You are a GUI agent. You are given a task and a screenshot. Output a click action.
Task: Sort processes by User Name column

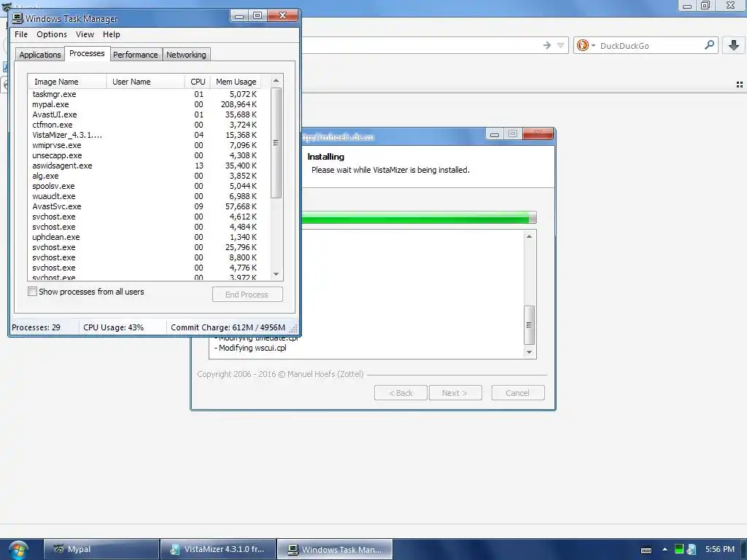coord(145,82)
